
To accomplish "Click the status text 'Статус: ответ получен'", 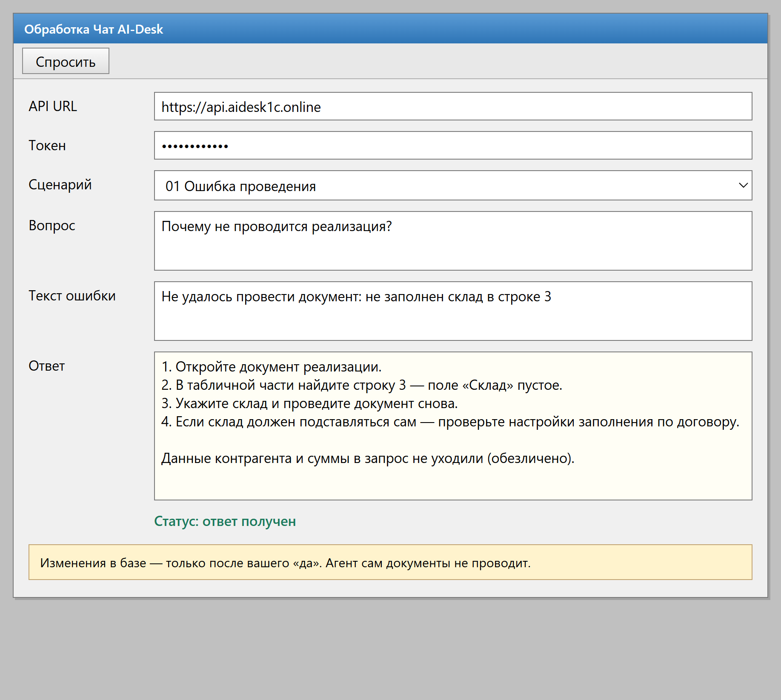I will click(225, 521).
